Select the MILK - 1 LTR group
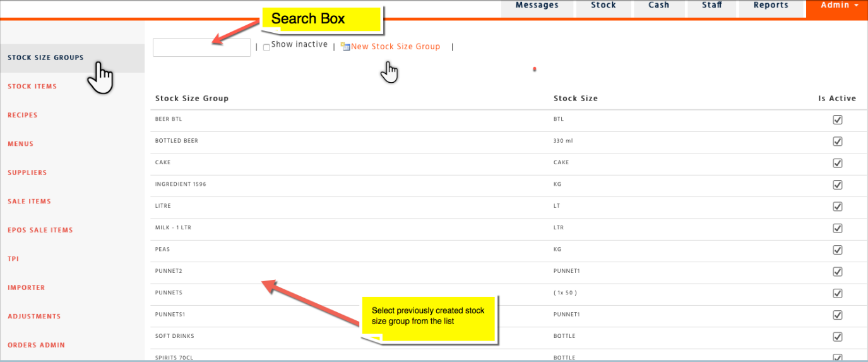Viewport: 868px width, 362px height. pyautogui.click(x=173, y=227)
